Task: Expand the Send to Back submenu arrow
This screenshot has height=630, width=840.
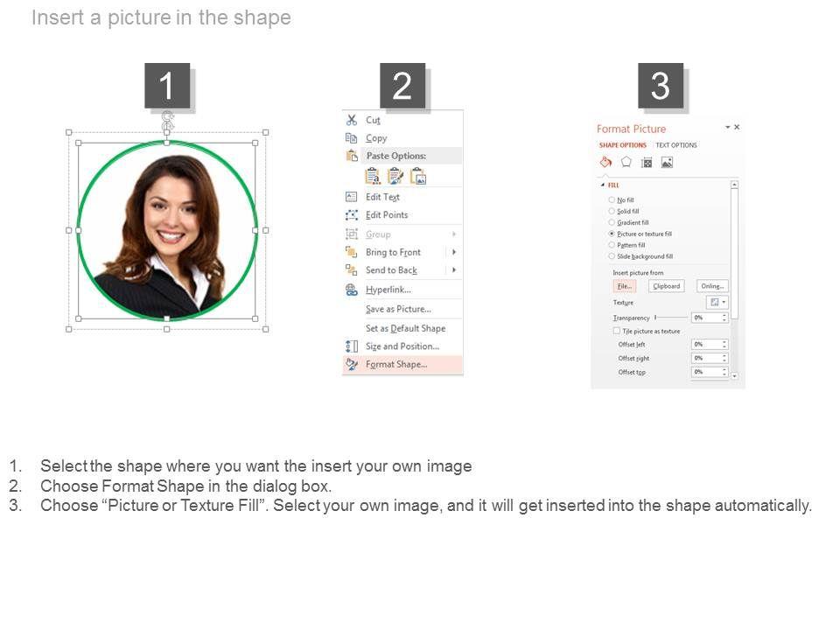Action: point(454,270)
